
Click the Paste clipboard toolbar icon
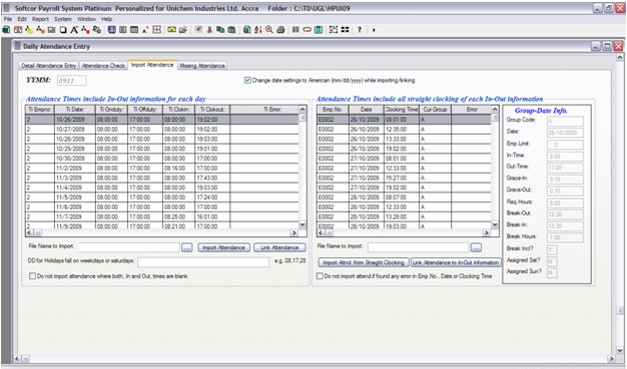point(232,30)
